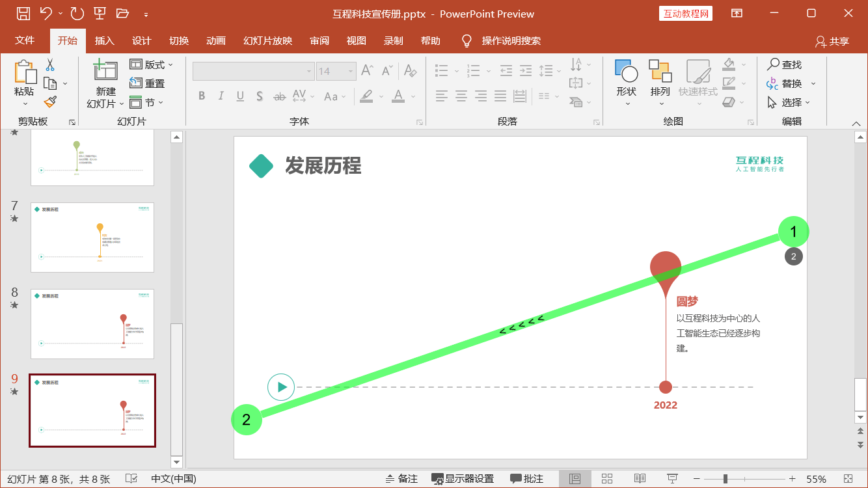
Task: Align text right
Action: [x=481, y=96]
